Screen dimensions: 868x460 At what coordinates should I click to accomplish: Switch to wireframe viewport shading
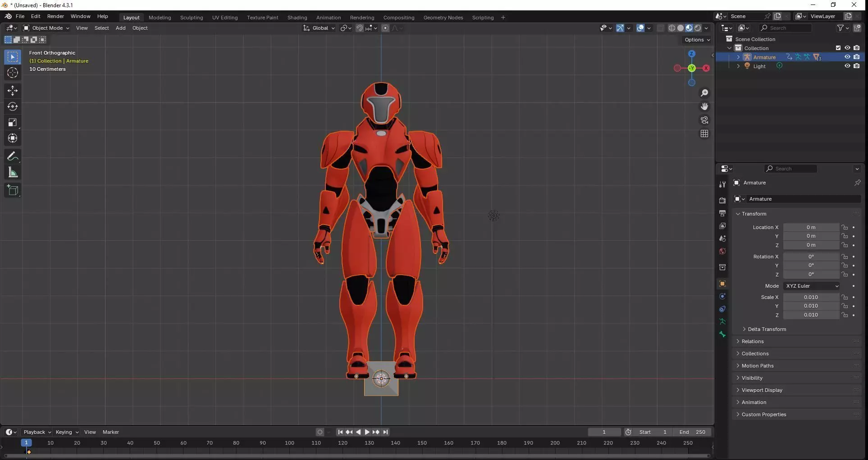click(x=672, y=28)
